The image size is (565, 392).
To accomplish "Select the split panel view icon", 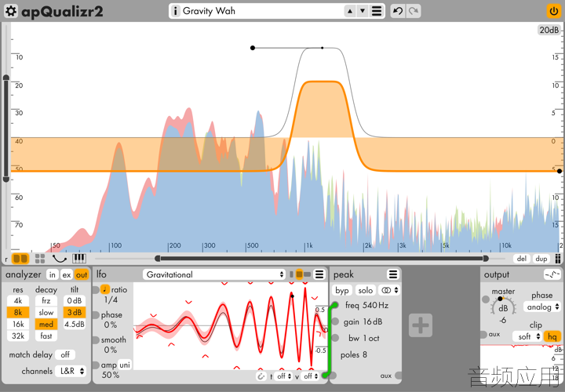I will [x=20, y=259].
